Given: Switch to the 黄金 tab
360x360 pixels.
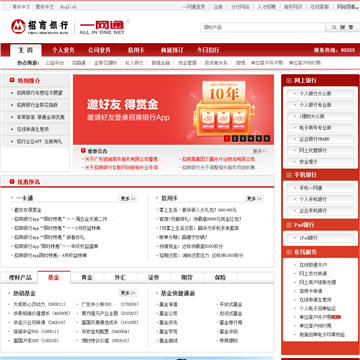Looking at the screenshot, I should tap(87, 277).
